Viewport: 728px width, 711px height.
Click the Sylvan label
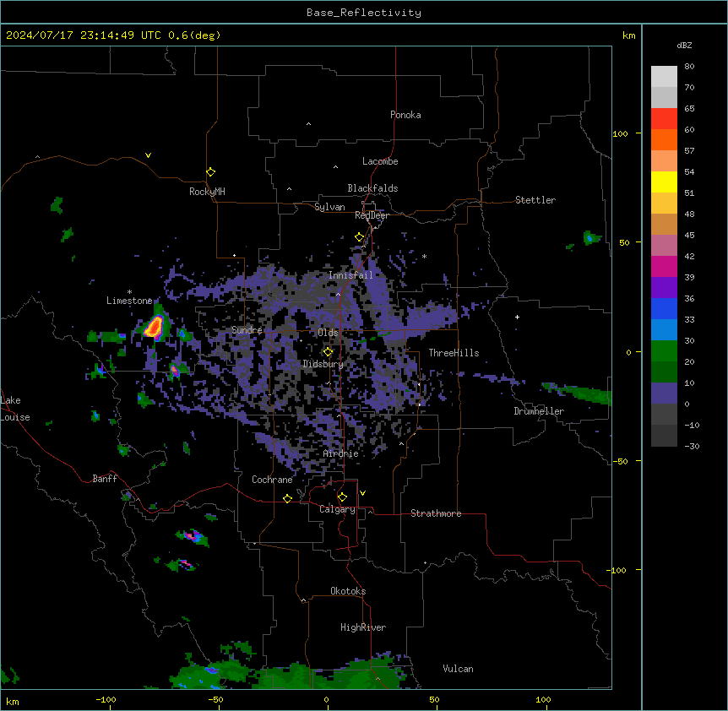point(329,207)
